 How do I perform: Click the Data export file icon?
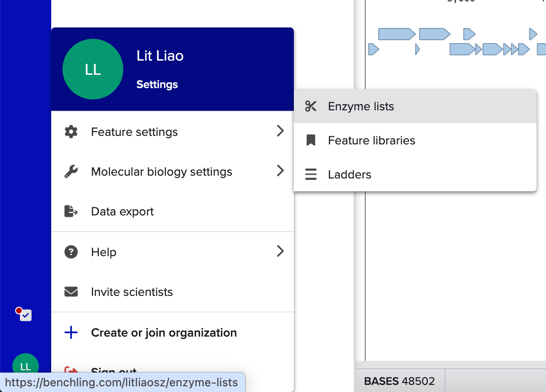click(x=71, y=212)
